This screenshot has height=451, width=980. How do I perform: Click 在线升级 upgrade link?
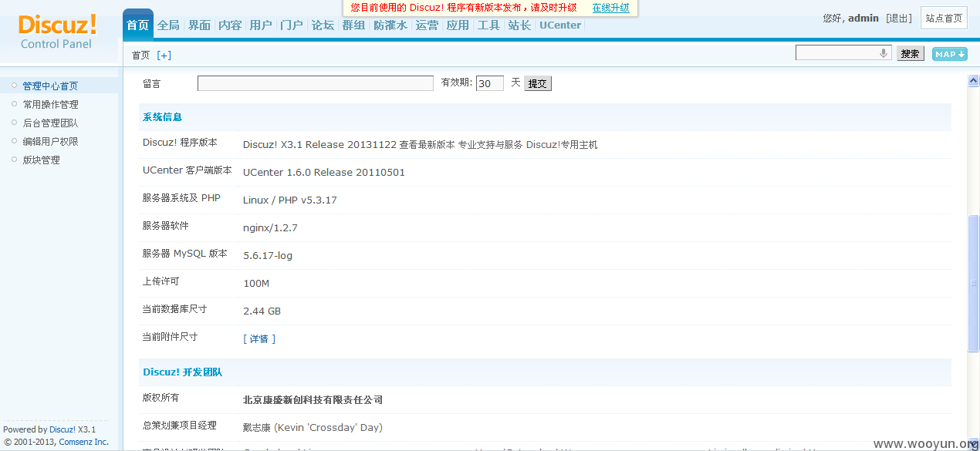[x=610, y=8]
